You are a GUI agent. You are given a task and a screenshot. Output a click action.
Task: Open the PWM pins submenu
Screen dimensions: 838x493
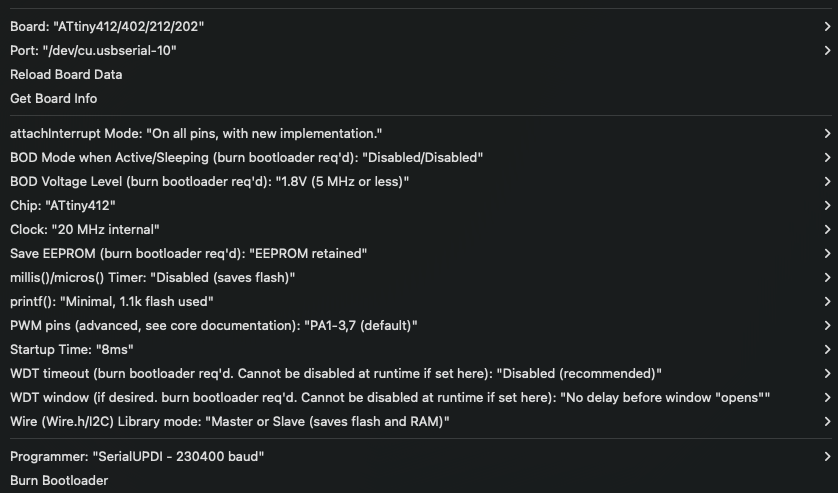tap(213, 325)
